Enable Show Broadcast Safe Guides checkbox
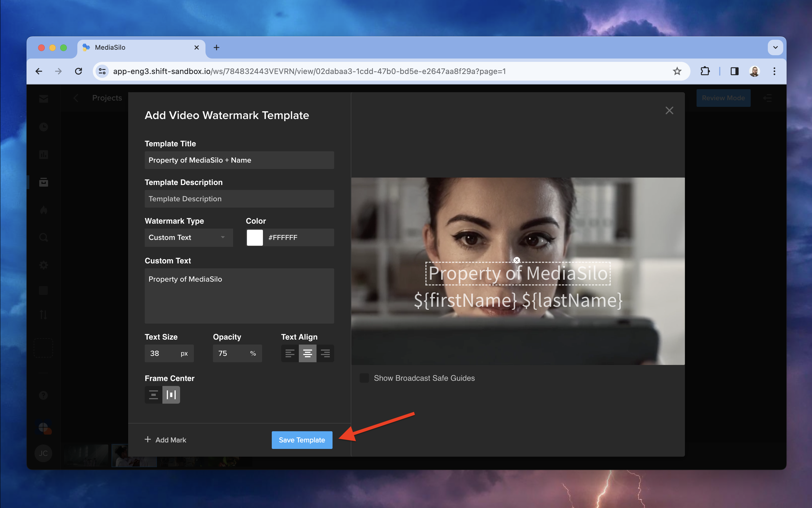The height and width of the screenshot is (508, 812). coord(364,378)
